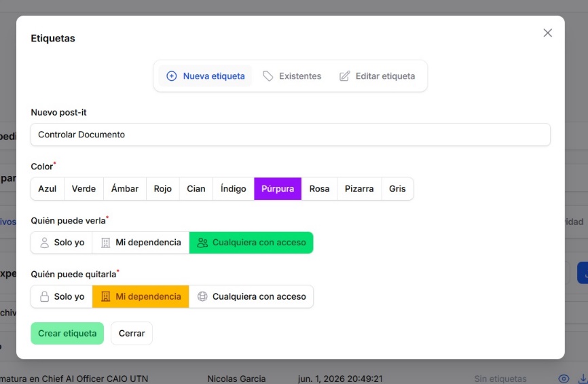Click the Crear etiqueta button

pos(67,333)
